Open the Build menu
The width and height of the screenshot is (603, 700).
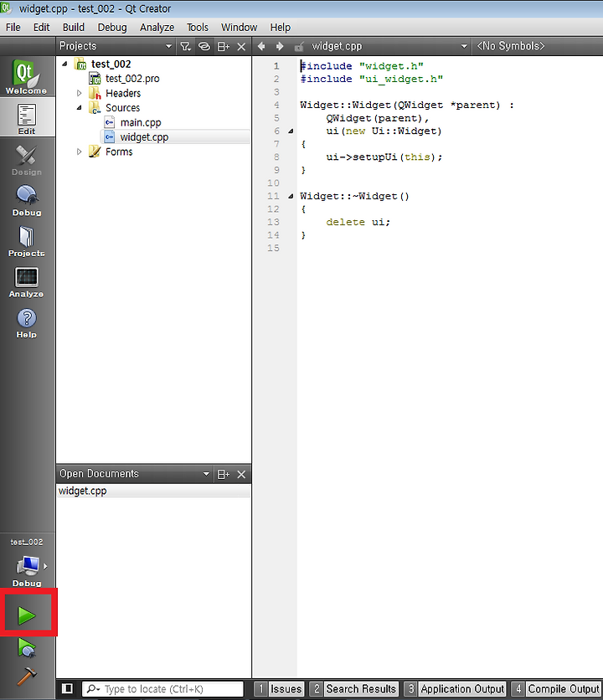click(73, 28)
